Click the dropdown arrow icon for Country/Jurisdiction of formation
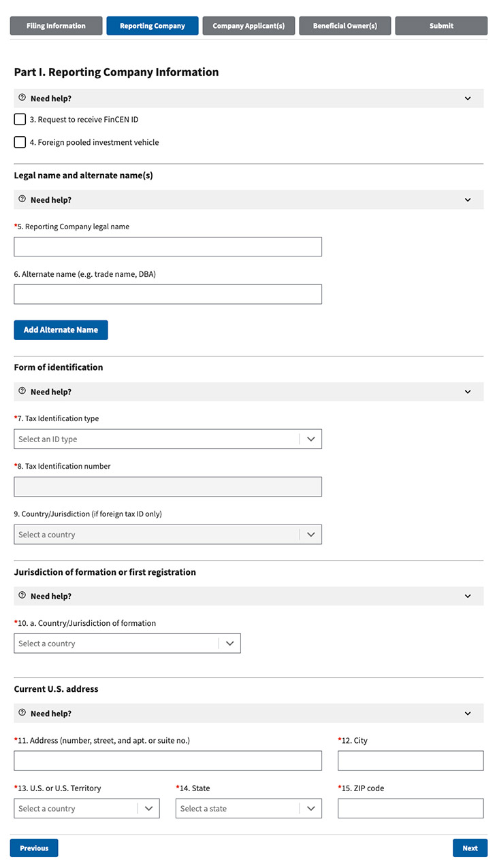This screenshot has width=497, height=868. pyautogui.click(x=231, y=643)
